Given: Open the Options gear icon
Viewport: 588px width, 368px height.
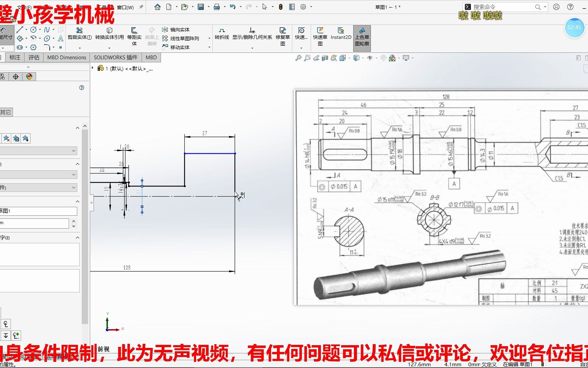Looking at the screenshot, I should [303, 7].
